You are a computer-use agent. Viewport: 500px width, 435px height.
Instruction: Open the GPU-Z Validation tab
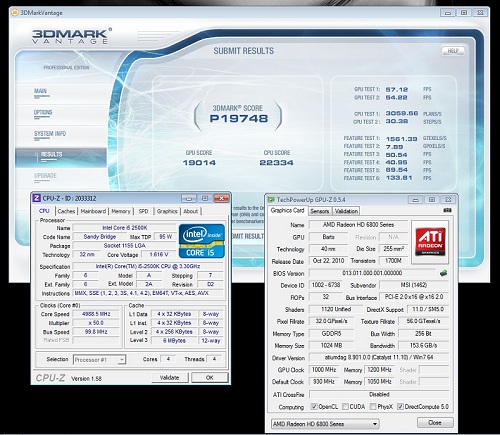tap(346, 211)
